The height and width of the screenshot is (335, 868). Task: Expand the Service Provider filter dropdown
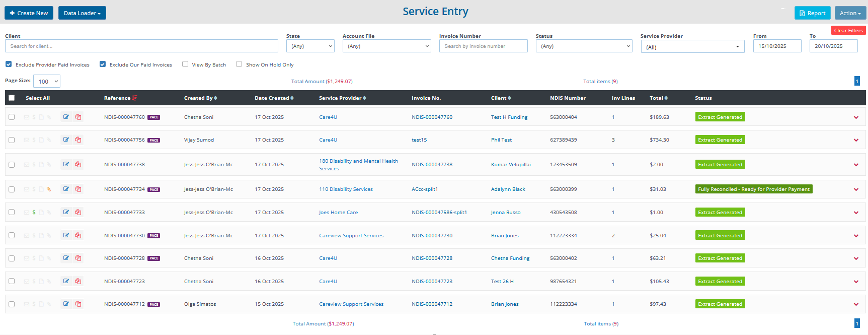point(692,47)
